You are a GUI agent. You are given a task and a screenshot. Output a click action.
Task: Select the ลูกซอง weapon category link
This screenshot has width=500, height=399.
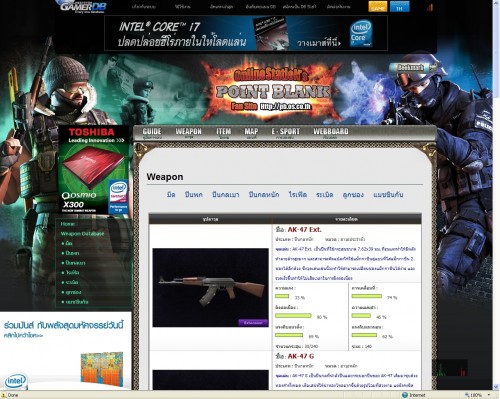pos(353,195)
